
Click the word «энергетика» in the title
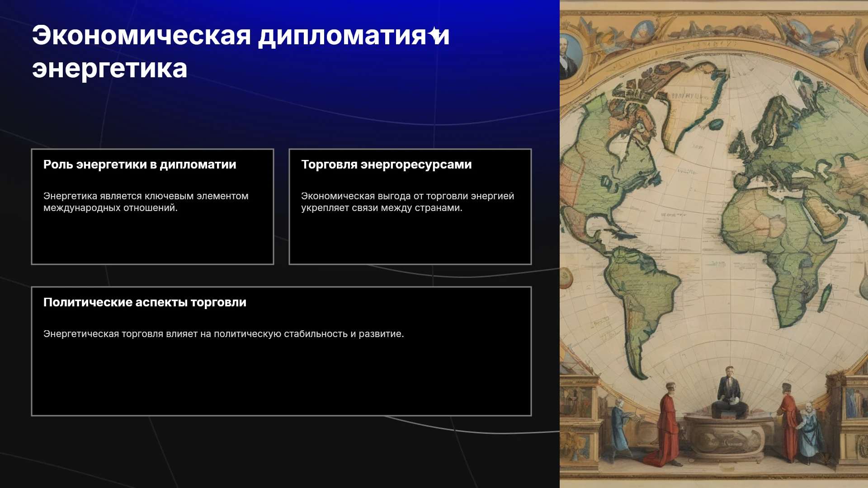(109, 69)
